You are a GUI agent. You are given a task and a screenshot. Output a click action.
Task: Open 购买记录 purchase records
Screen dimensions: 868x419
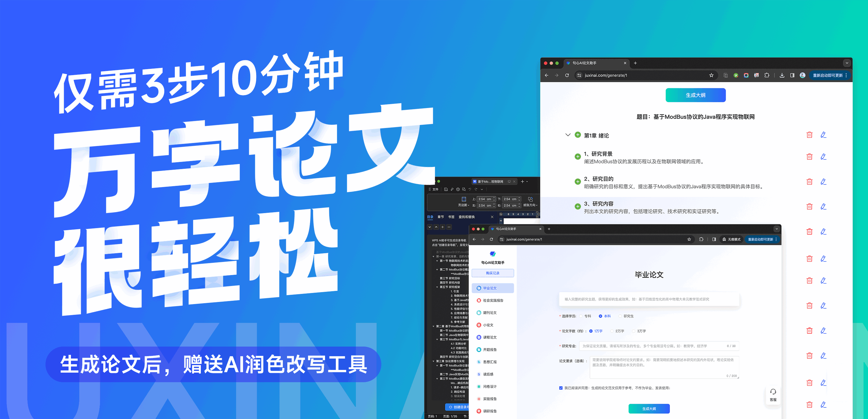click(493, 273)
